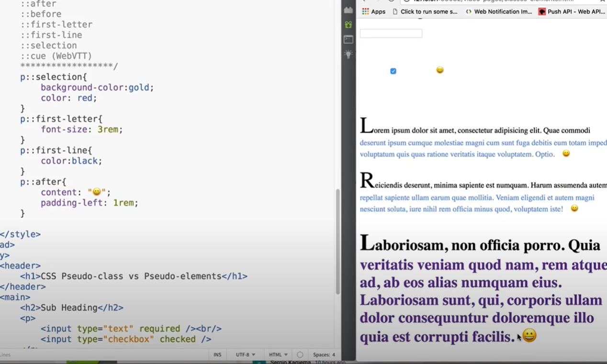This screenshot has width=607, height=364.
Task: Click the '::first-line' comment line
Action: click(51, 35)
